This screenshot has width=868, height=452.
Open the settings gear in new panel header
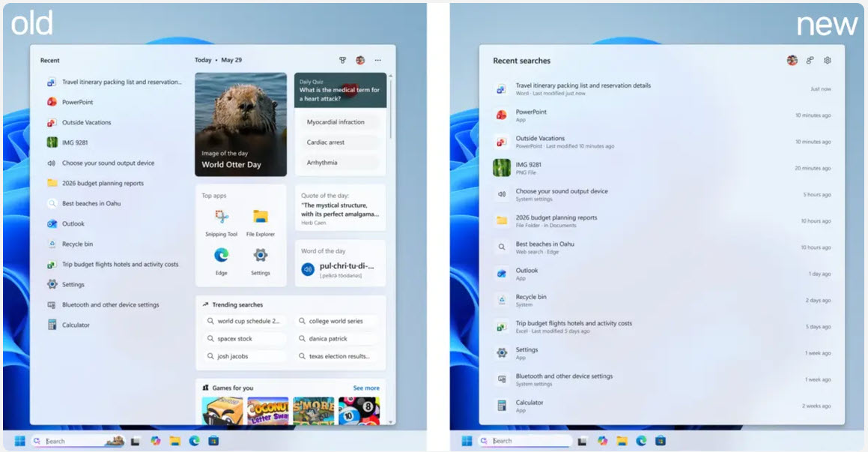point(828,61)
